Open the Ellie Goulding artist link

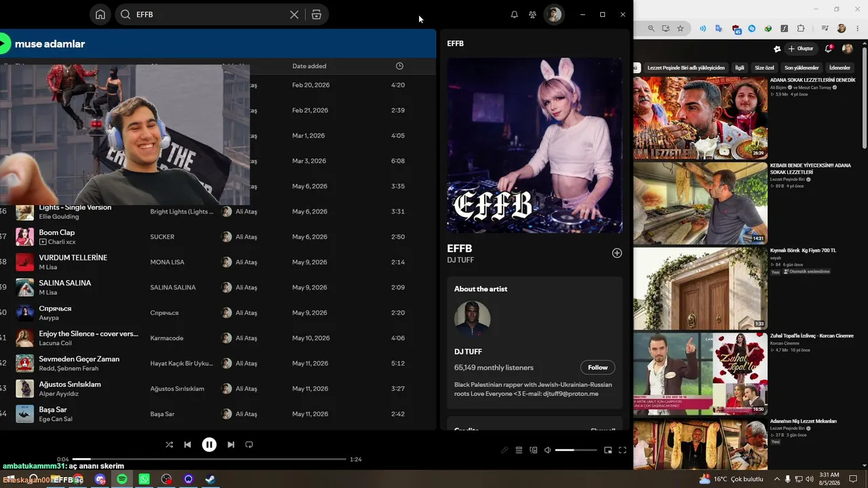point(59,217)
